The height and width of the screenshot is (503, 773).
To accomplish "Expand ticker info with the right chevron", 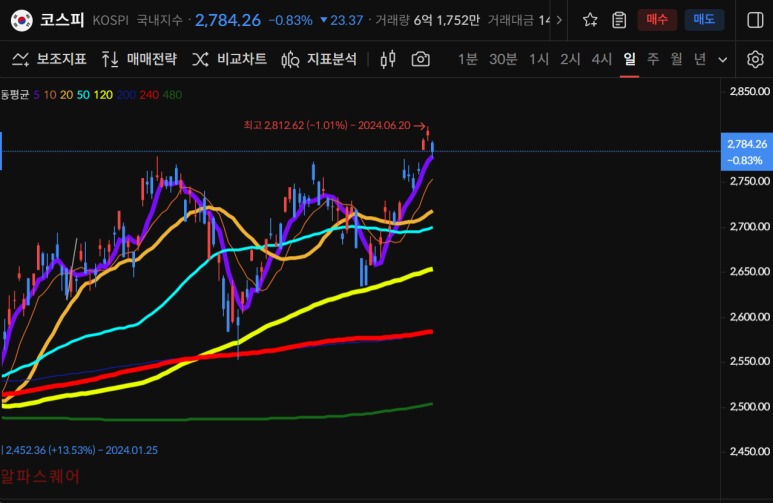I will [559, 20].
